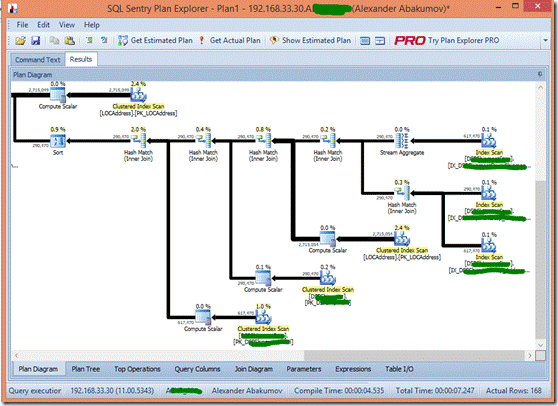Viewport: 558px width, 406px height.
Task: Click the 192.168.33.30 server status text
Action: (x=112, y=390)
